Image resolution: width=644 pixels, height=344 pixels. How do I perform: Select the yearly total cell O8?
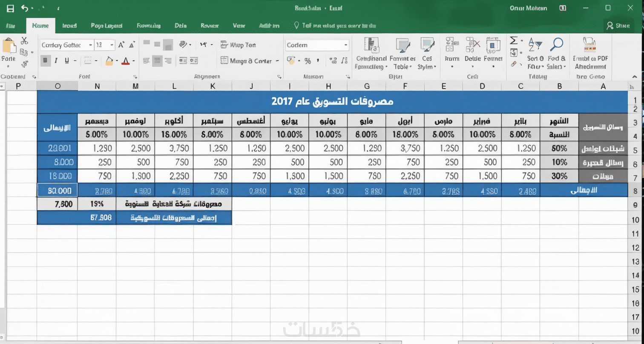57,190
